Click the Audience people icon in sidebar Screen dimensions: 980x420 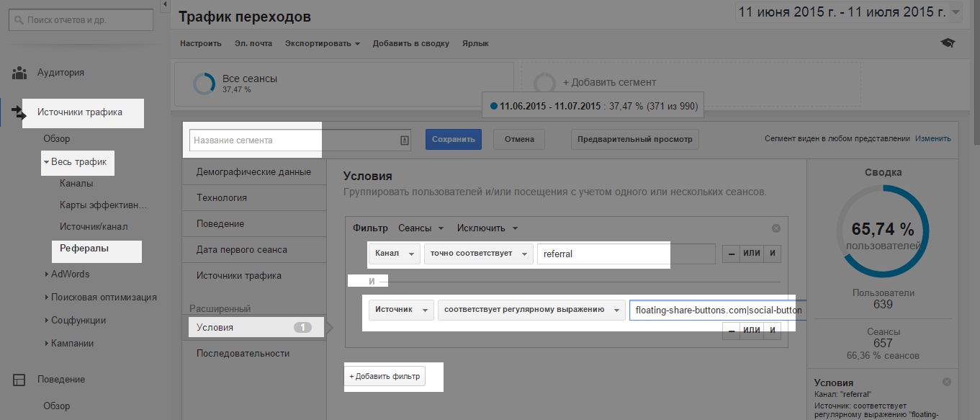(19, 73)
